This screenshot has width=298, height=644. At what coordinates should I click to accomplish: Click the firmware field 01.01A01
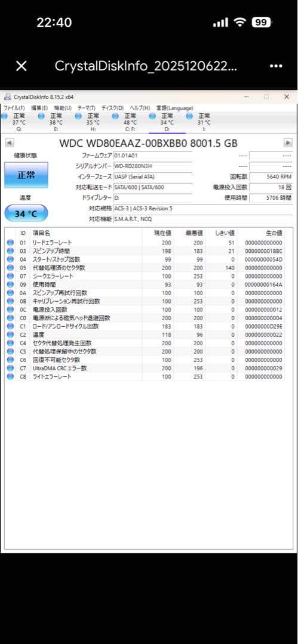click(153, 156)
